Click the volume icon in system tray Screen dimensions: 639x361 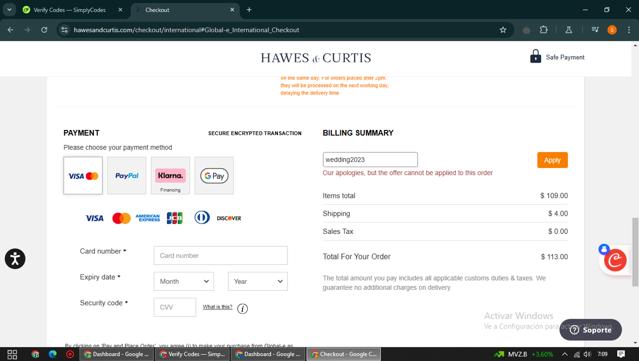coord(587,354)
